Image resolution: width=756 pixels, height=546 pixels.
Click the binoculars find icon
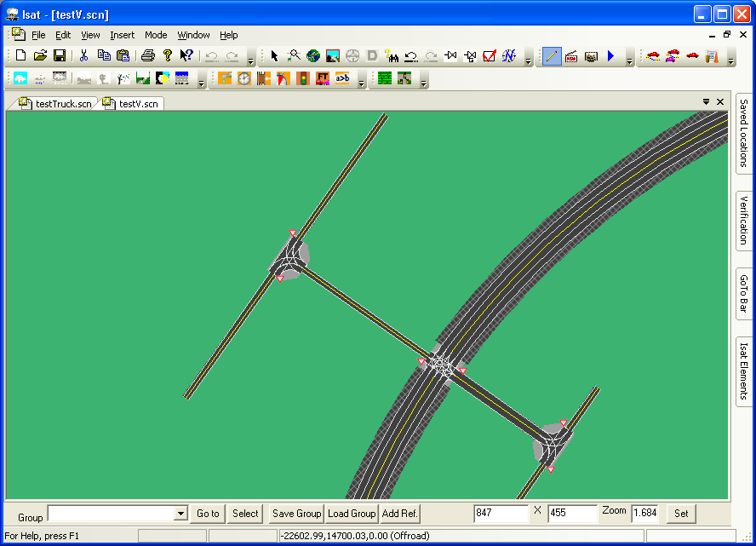click(x=392, y=56)
